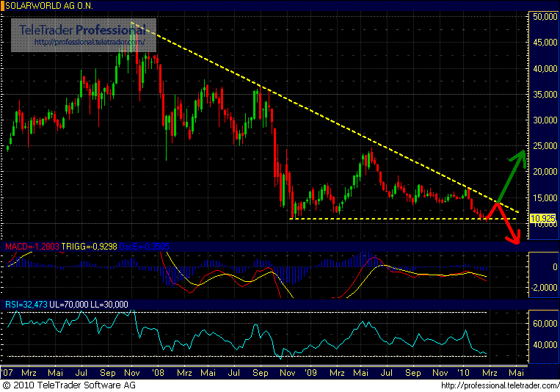The height and width of the screenshot is (392, 560).
Task: Click the 2010 TeleTrader Software AG copyright text
Action: point(70,385)
